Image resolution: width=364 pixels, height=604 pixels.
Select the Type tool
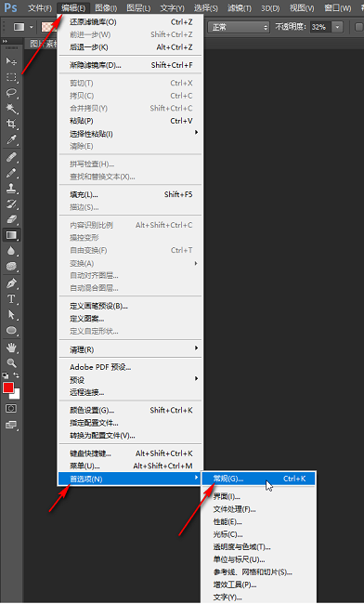[11, 299]
